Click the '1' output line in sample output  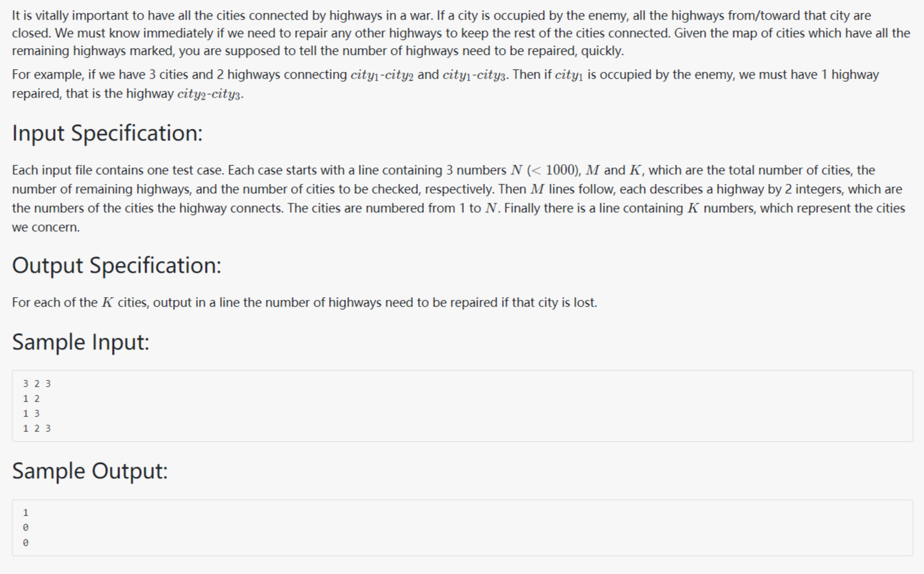26,513
